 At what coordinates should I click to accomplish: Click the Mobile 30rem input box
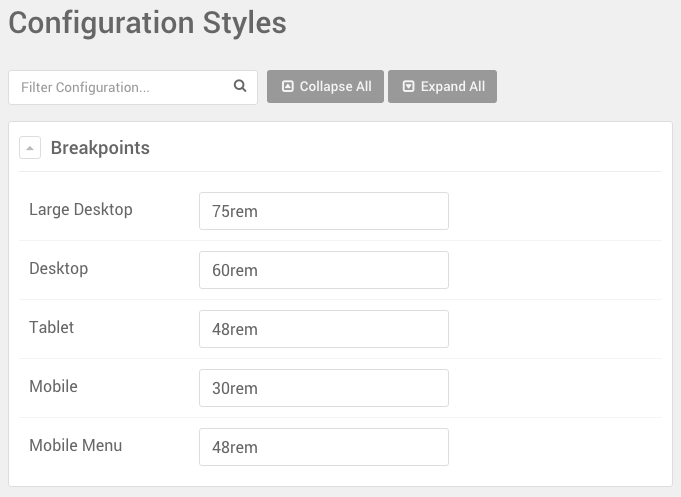(323, 388)
